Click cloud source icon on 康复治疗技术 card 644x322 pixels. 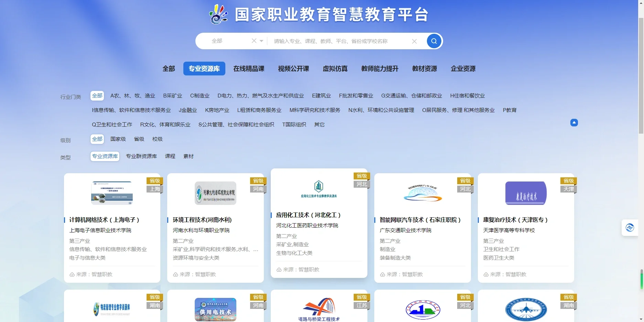click(486, 274)
